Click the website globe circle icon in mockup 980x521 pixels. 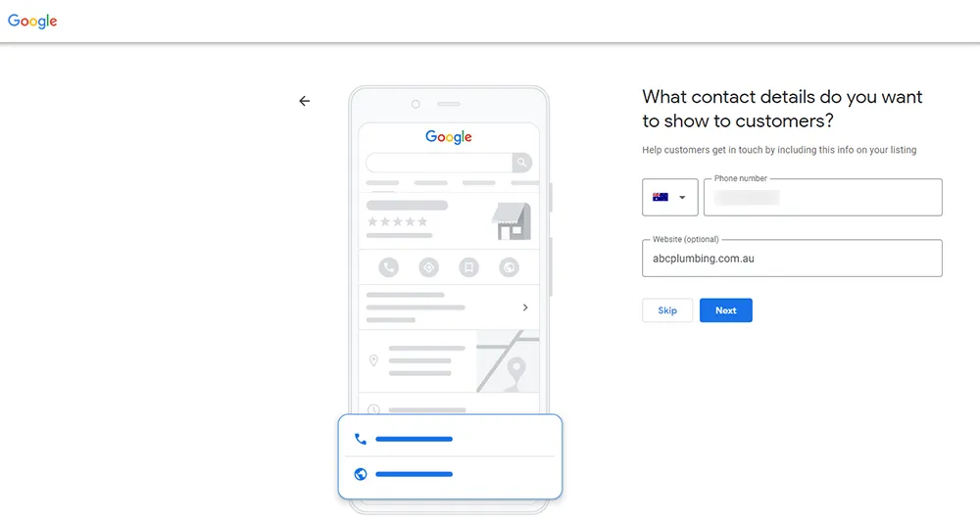pos(509,267)
